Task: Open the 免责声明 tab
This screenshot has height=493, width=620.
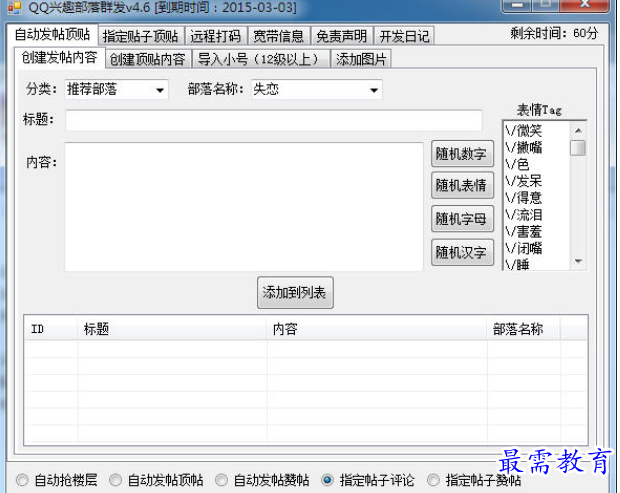Action: [x=342, y=36]
